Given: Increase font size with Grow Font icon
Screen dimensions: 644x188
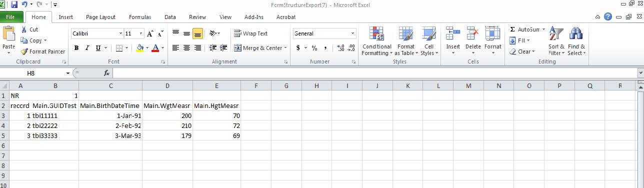Looking at the screenshot, I should 150,33.
